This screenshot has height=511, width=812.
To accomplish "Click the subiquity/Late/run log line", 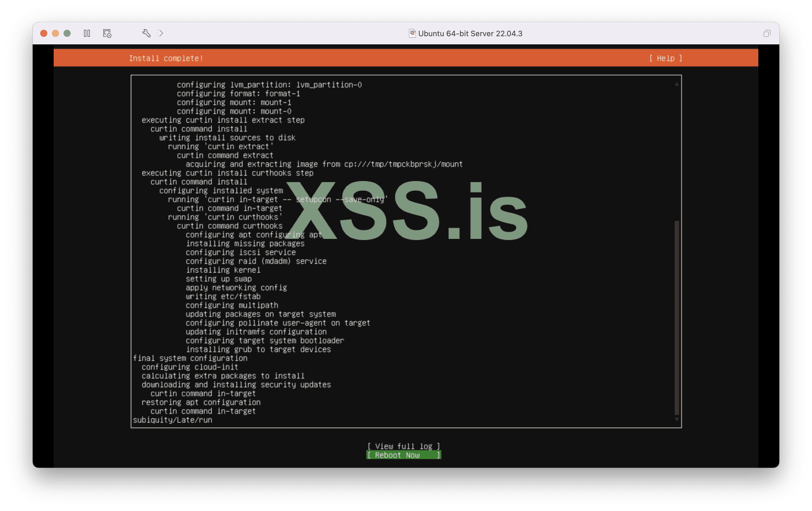I will point(172,420).
